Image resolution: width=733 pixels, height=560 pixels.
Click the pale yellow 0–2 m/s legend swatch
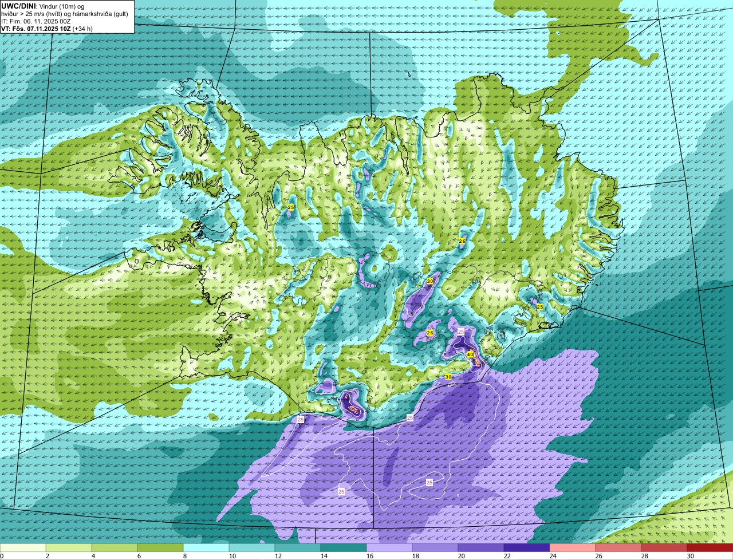coord(23,547)
